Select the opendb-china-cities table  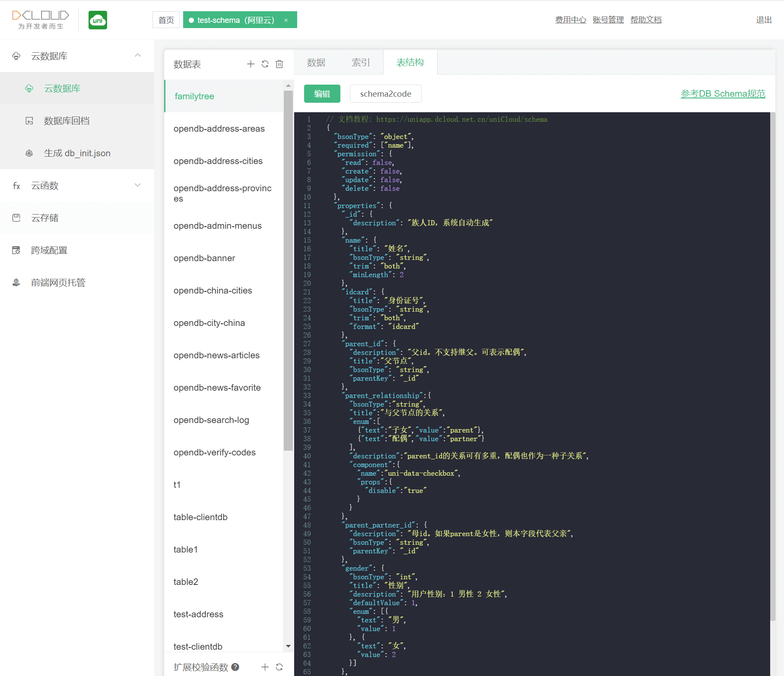point(224,291)
